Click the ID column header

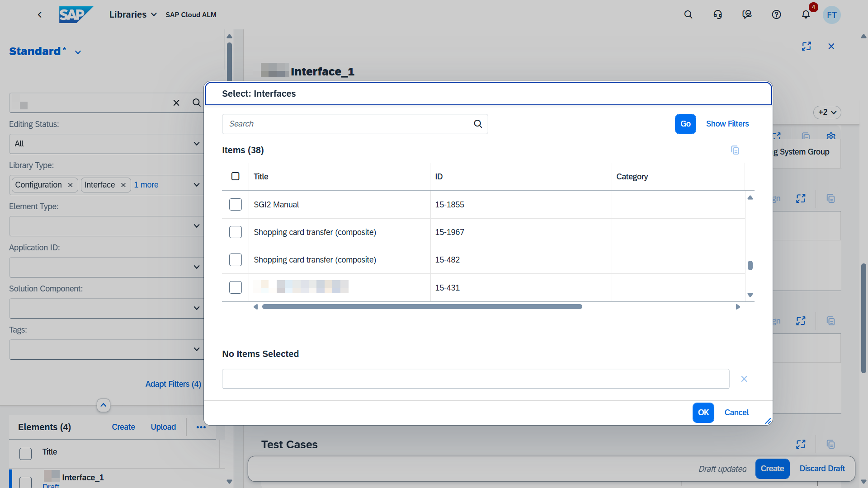pos(439,177)
